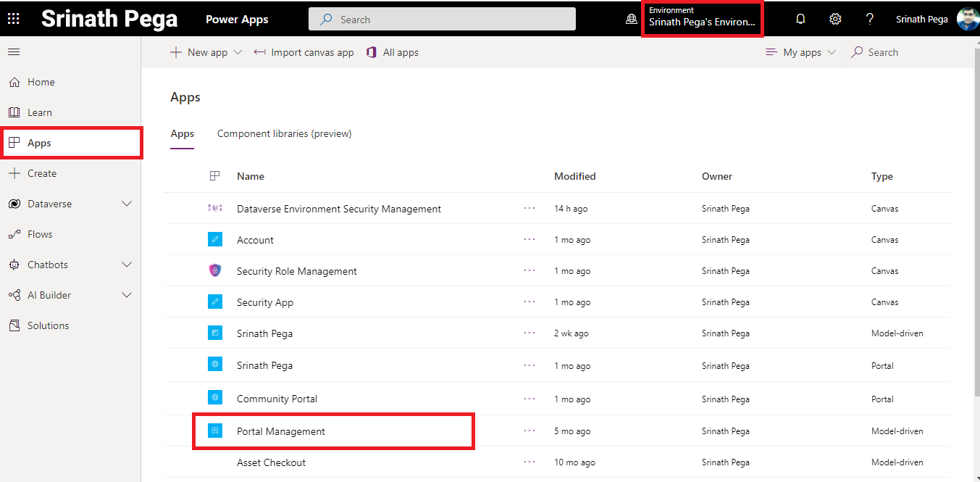Click Import canvas app button
Image resolution: width=980 pixels, height=482 pixels.
click(304, 52)
